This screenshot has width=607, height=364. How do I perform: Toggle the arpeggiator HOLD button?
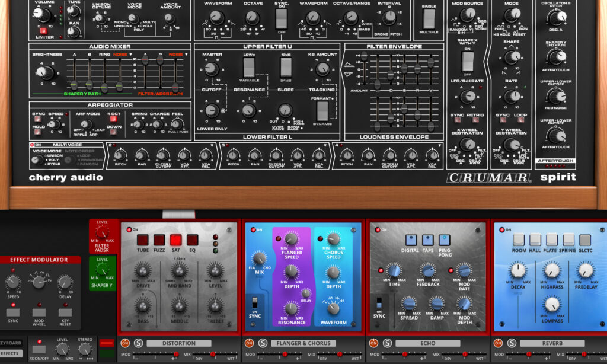pos(37,132)
